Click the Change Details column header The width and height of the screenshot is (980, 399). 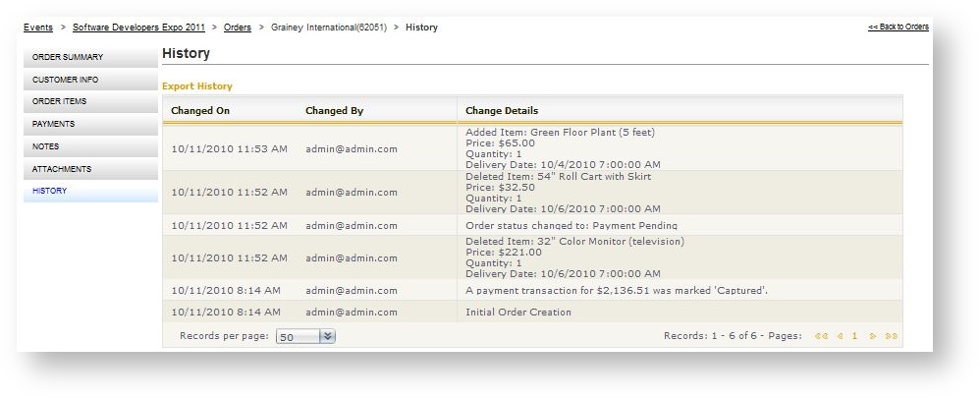pos(501,111)
